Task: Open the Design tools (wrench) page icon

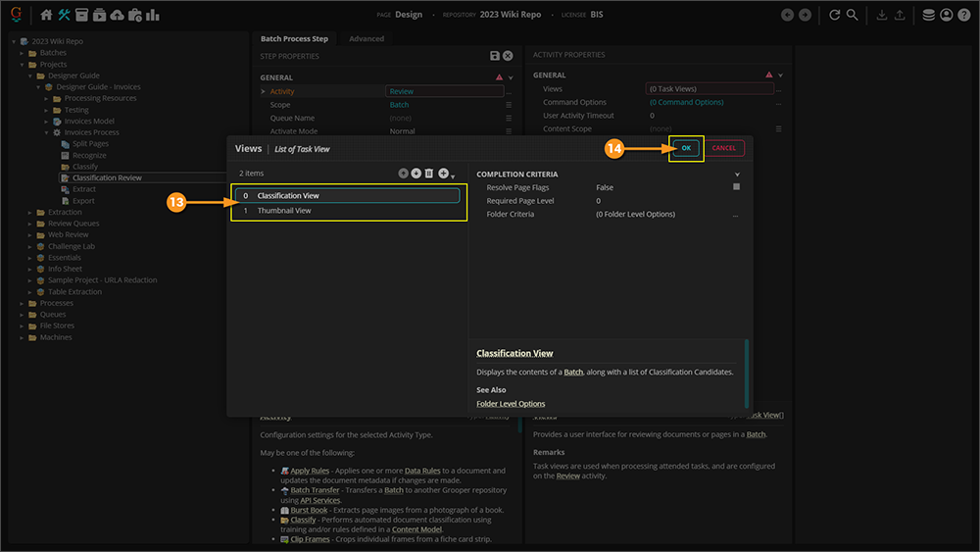Action: click(x=65, y=15)
